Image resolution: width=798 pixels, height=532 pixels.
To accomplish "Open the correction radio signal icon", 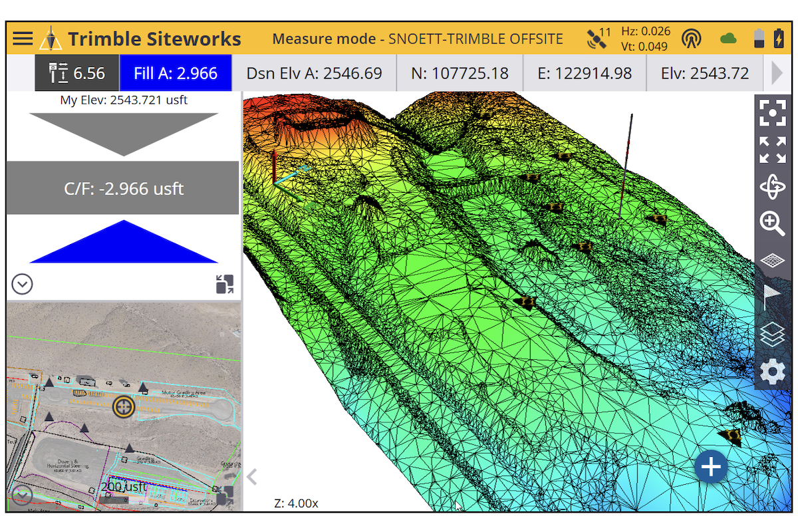I will coord(692,39).
